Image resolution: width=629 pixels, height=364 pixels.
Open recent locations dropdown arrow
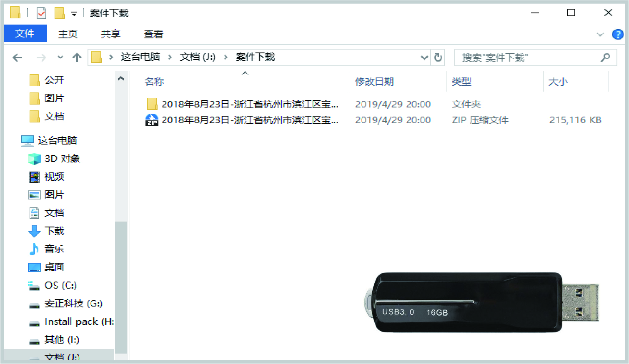(x=60, y=57)
